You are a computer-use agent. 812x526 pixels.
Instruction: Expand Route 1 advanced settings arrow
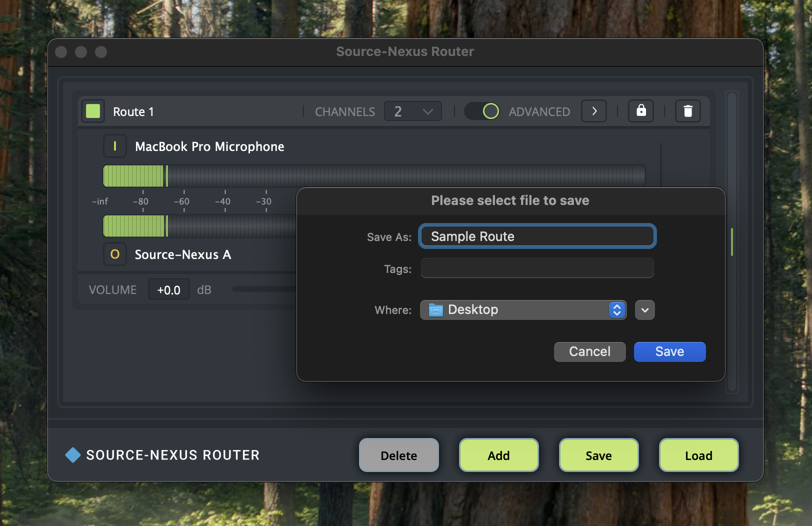[594, 111]
